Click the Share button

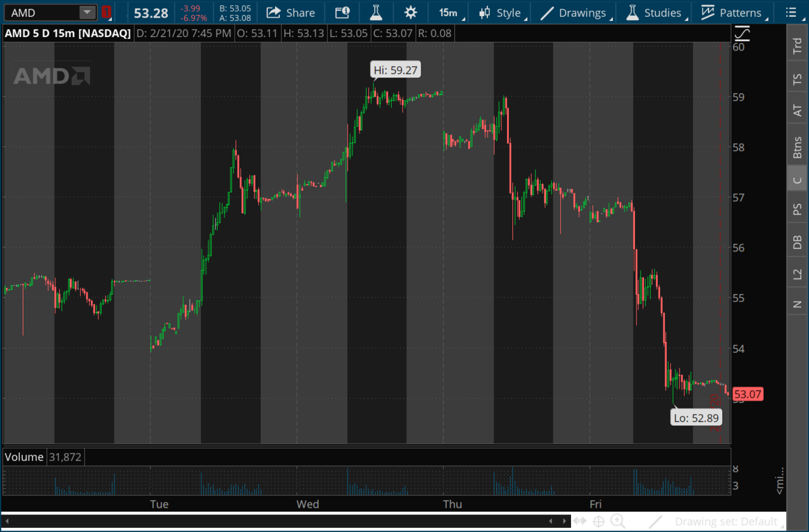291,13
